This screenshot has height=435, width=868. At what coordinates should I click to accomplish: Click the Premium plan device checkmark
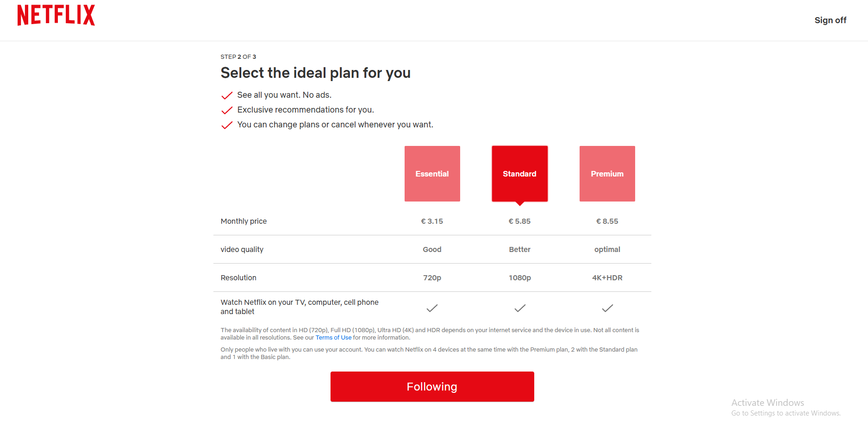[607, 308]
